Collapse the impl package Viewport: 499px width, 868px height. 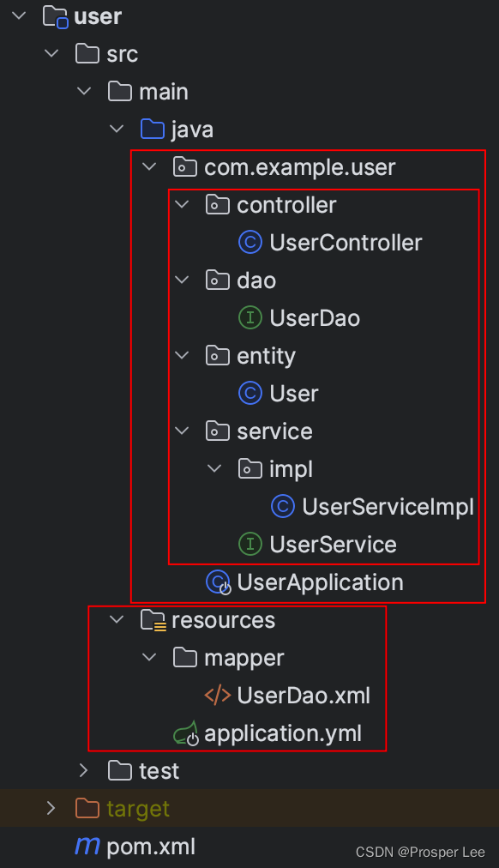pos(215,467)
